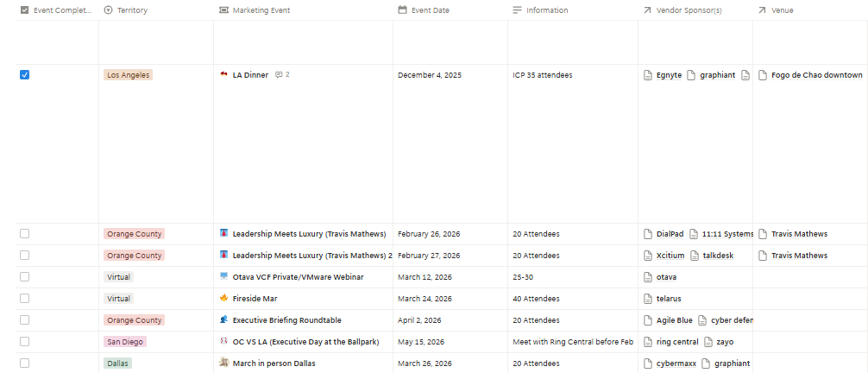The image size is (868, 373).
Task: Click the LA Dinner page emoji icon
Action: coord(223,75)
